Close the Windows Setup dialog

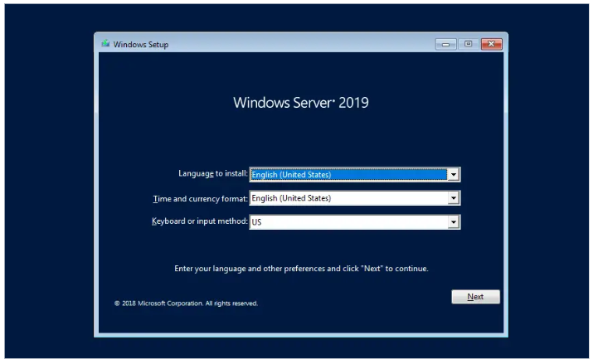491,44
